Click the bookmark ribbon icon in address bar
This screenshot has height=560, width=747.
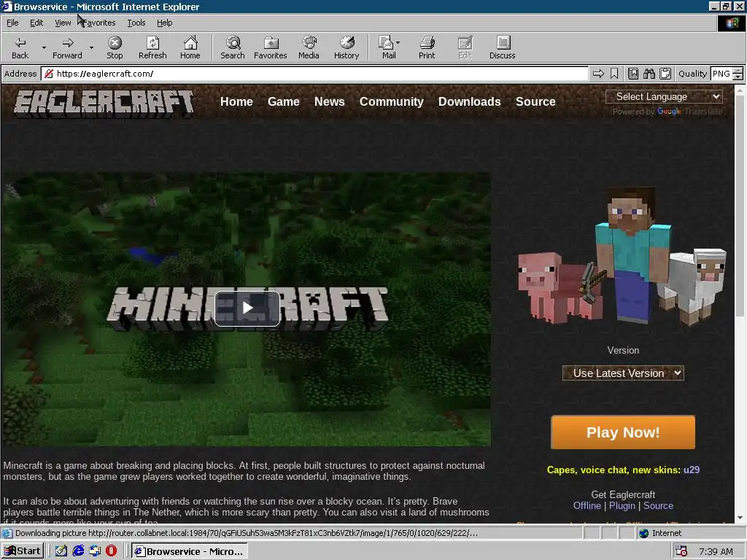click(x=614, y=74)
